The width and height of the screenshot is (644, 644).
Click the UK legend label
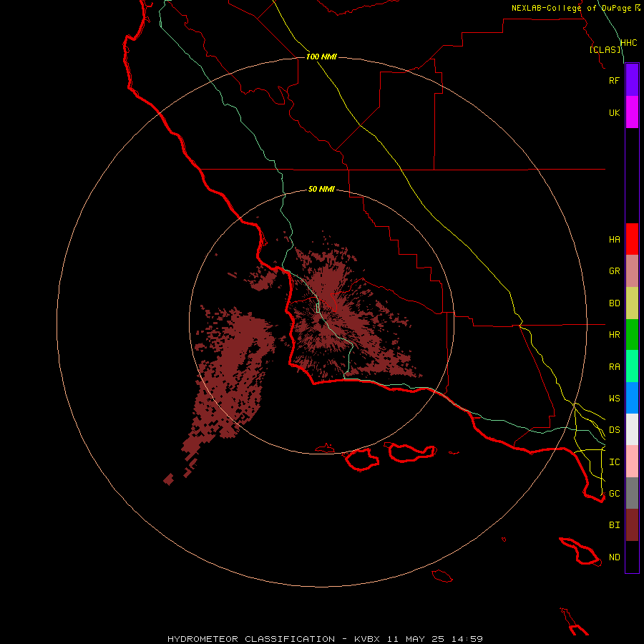click(x=614, y=113)
